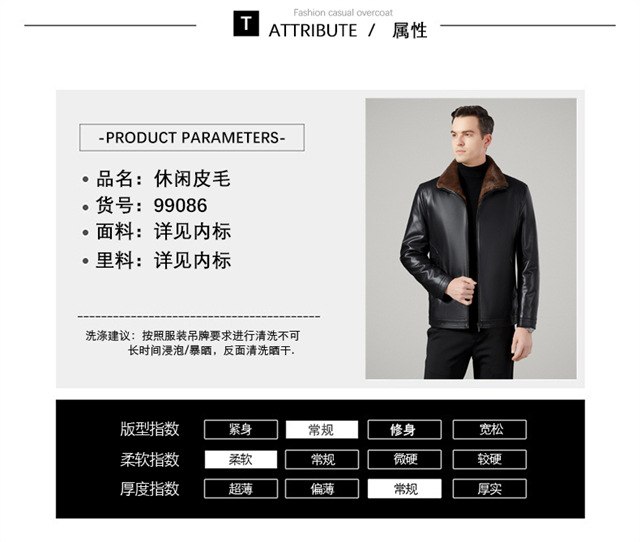640x542 pixels.
Task: Select the highlighted 常规 fit option
Action: coord(322,429)
